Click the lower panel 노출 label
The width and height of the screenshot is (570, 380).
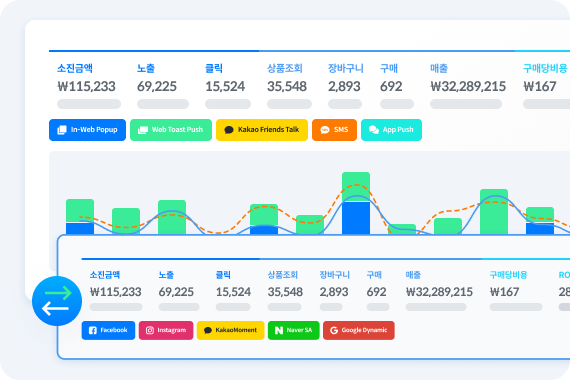point(166,275)
